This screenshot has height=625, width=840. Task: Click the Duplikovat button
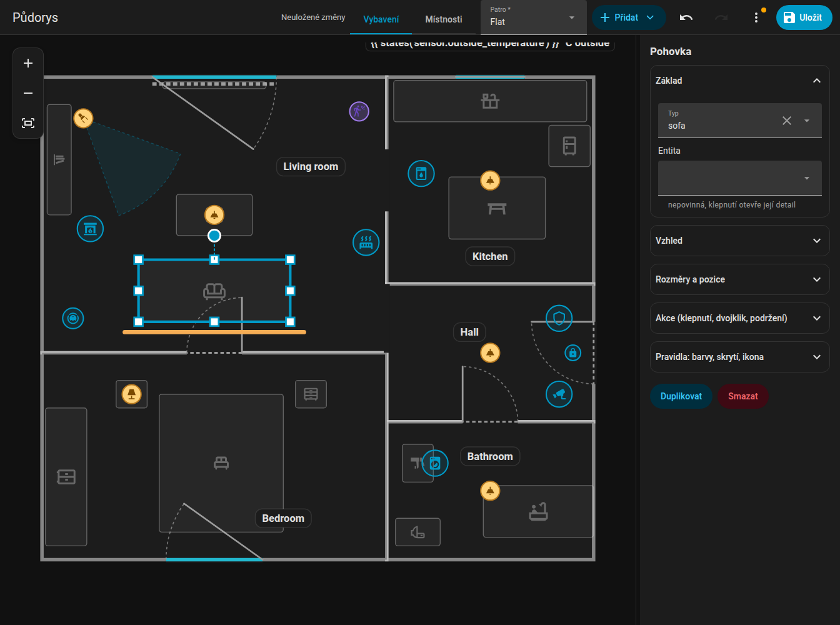click(681, 396)
